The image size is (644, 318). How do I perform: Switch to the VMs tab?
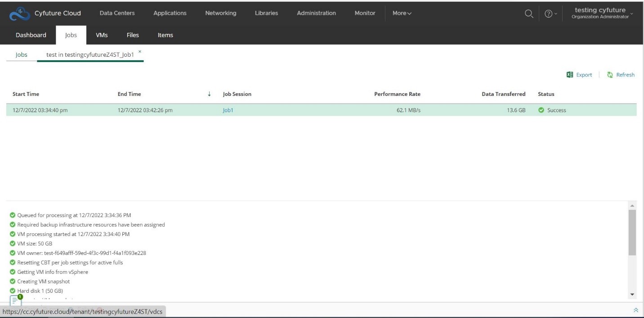click(102, 35)
